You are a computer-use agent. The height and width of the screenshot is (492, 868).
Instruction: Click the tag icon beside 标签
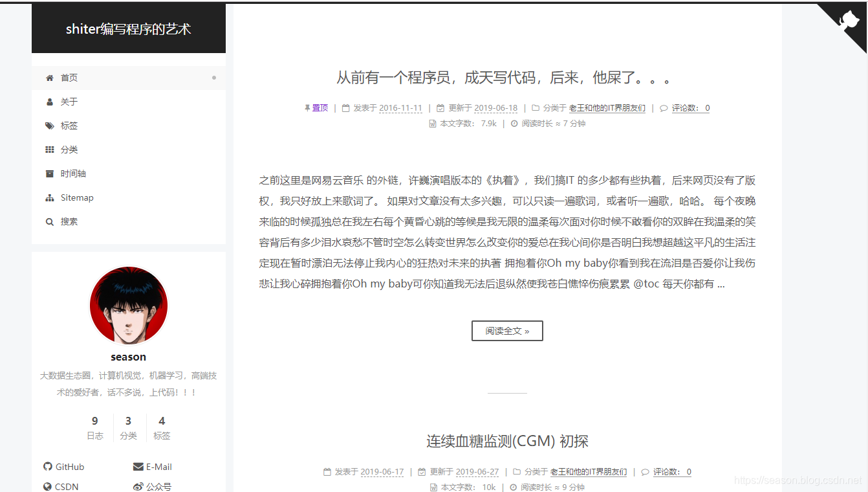pyautogui.click(x=49, y=126)
